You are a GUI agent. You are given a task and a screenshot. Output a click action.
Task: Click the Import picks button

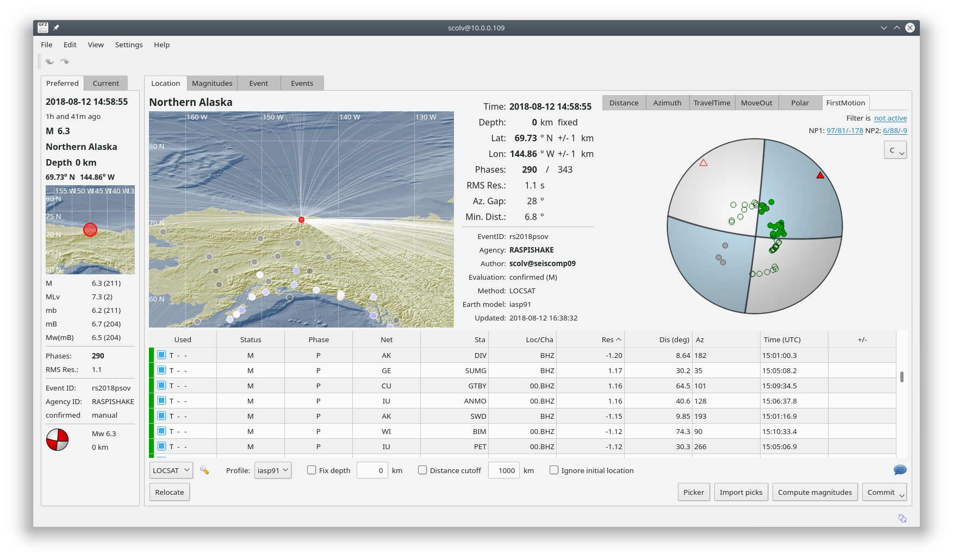pos(741,492)
